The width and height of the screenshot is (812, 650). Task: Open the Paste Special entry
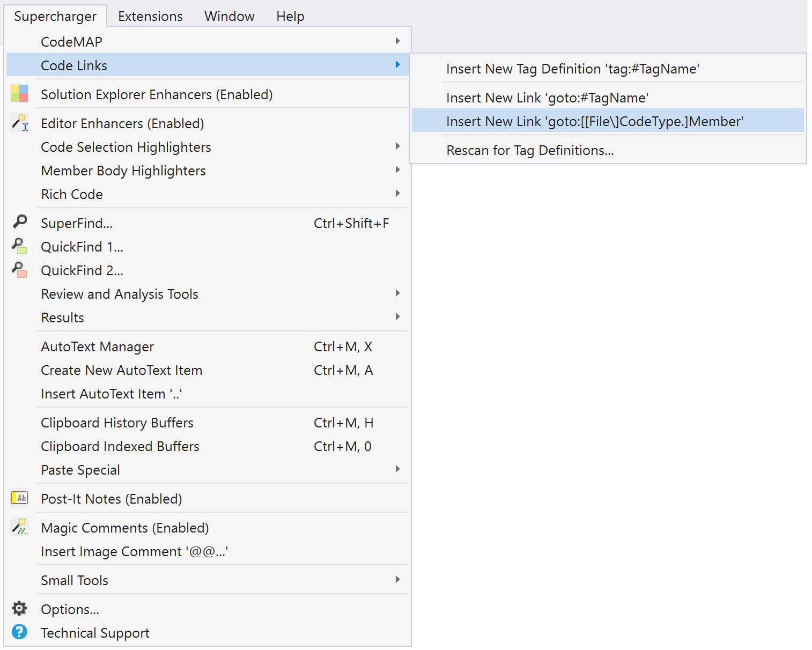(x=207, y=470)
